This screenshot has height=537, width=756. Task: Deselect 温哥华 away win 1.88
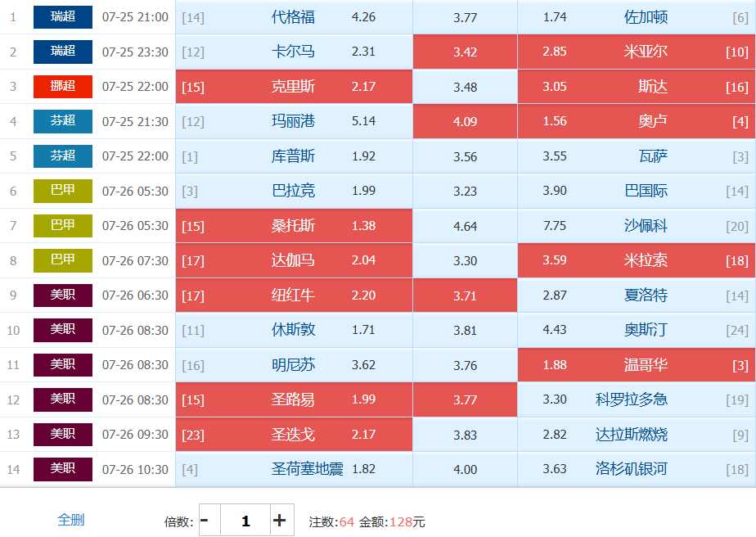637,365
